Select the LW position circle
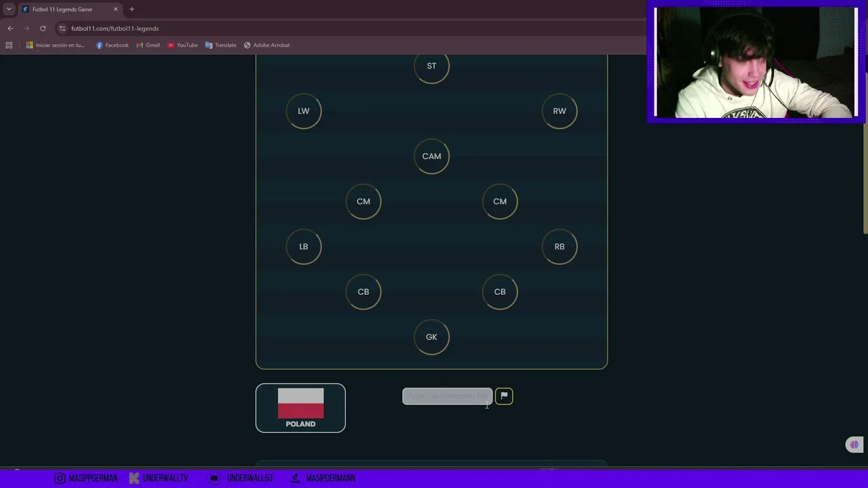 (x=303, y=111)
